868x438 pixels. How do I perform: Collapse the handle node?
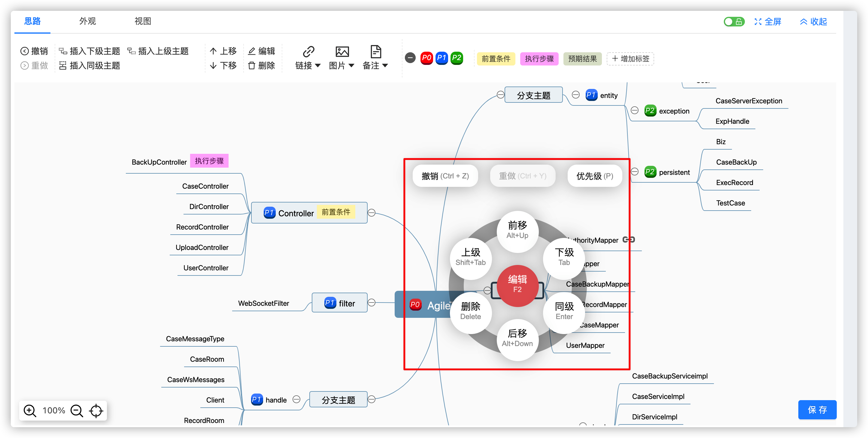pos(296,399)
